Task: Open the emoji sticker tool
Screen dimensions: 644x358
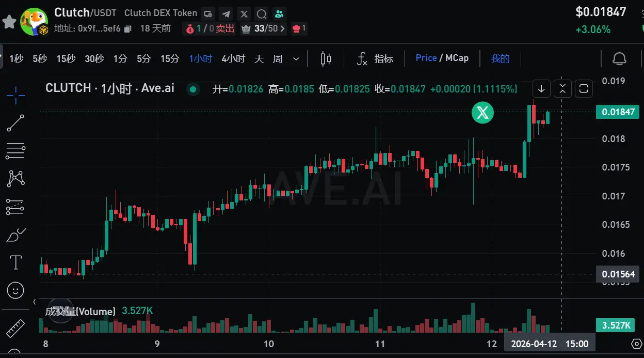Action: point(15,290)
